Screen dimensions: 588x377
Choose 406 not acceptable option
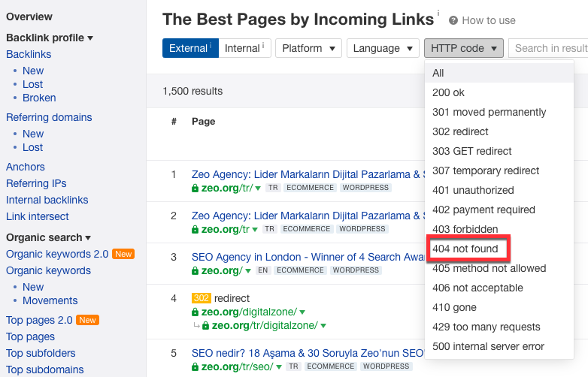499,288
